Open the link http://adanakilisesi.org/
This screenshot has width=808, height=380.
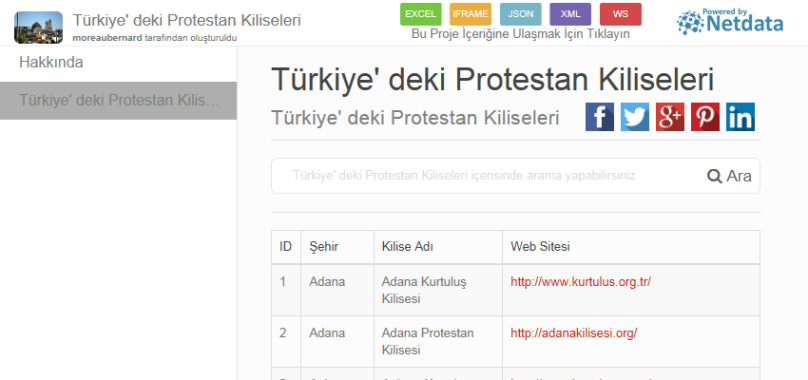click(574, 333)
